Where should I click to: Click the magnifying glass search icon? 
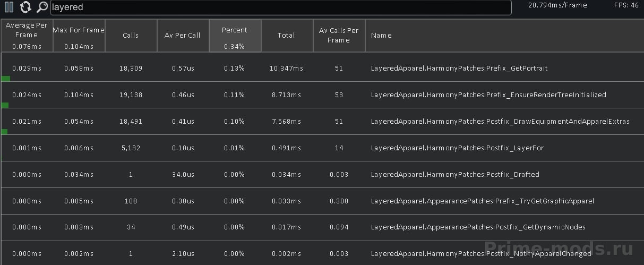pyautogui.click(x=42, y=7)
